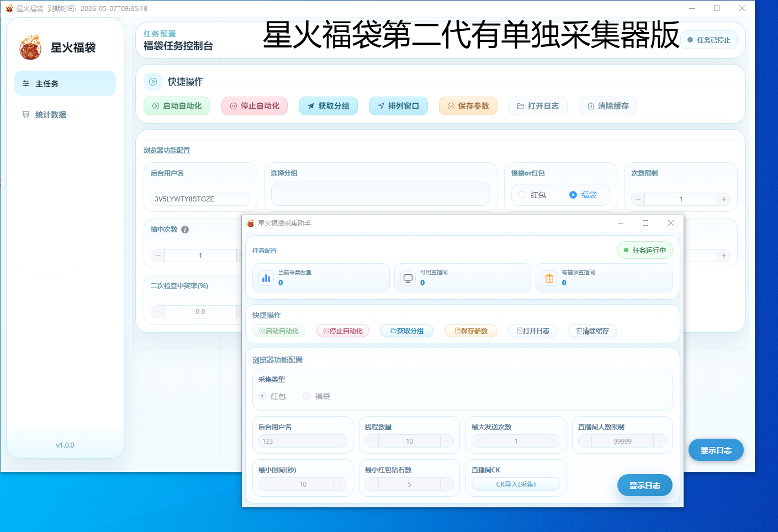778x532 pixels.
Task: Click the 星火福袋 logo icon in sidebar
Action: pos(30,48)
